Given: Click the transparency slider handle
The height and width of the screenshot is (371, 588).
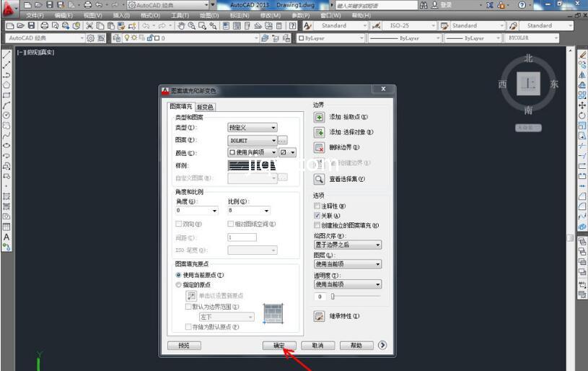Looking at the screenshot, I should pyautogui.click(x=333, y=297).
